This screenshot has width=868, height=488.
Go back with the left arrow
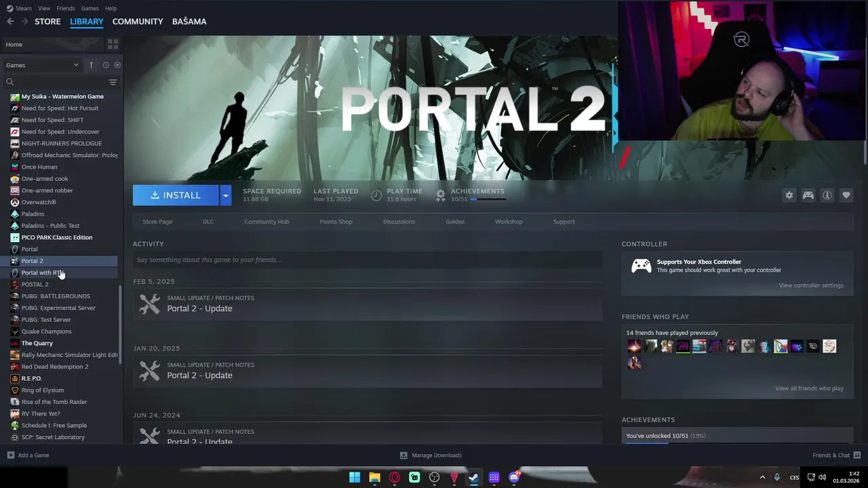pos(10,22)
